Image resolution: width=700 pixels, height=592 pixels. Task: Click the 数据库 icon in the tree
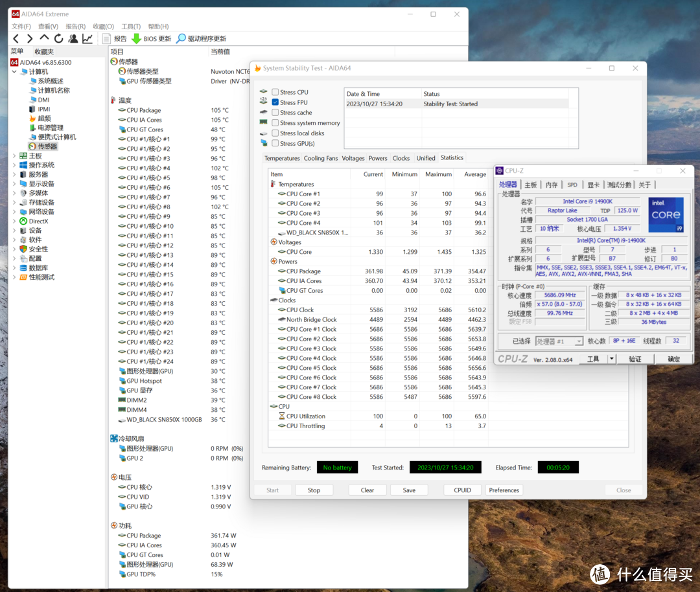tap(23, 268)
